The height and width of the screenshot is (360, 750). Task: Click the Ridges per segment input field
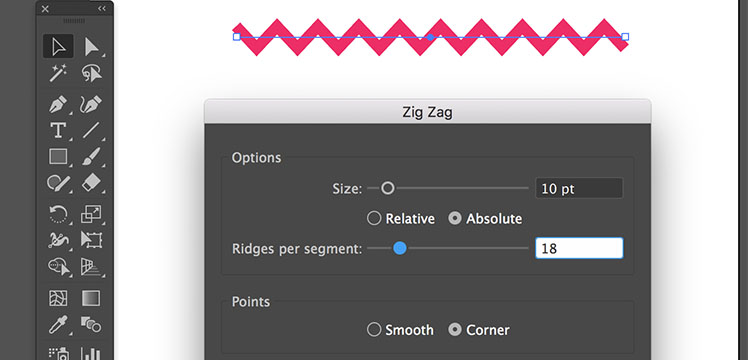click(579, 248)
